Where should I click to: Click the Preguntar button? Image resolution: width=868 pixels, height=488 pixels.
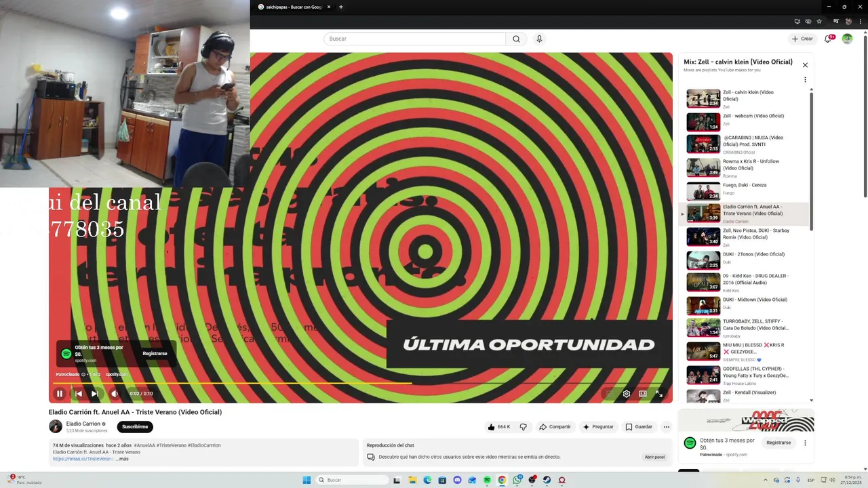click(x=597, y=427)
